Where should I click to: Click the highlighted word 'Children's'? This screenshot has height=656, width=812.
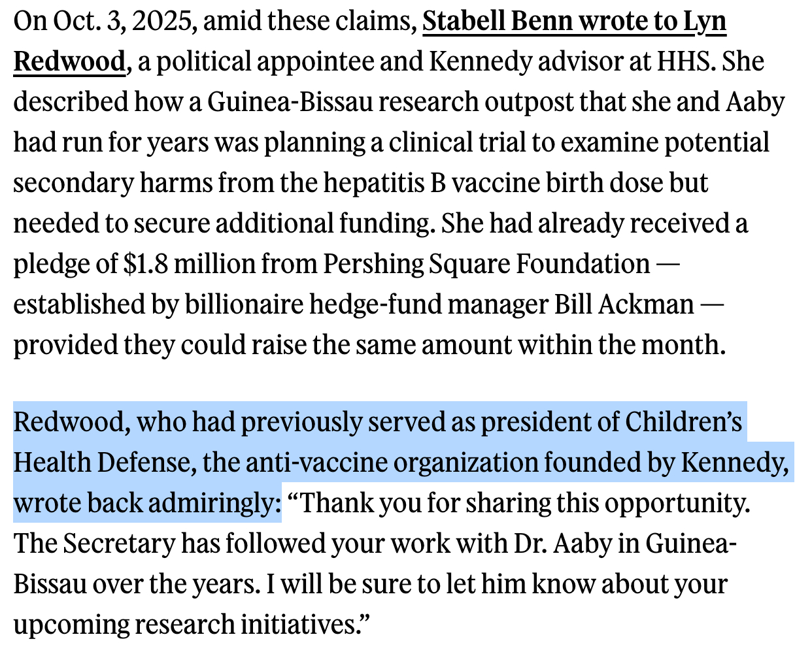[683, 422]
